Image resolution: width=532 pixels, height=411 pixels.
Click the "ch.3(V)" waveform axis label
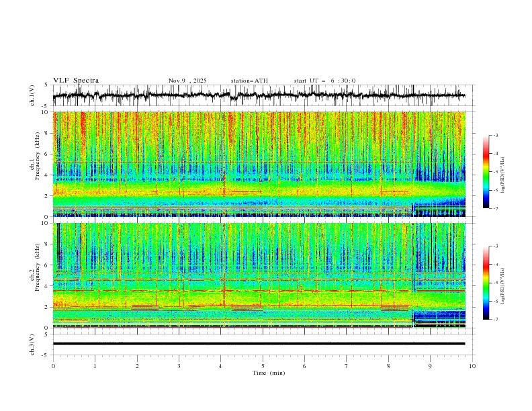tap(32, 345)
